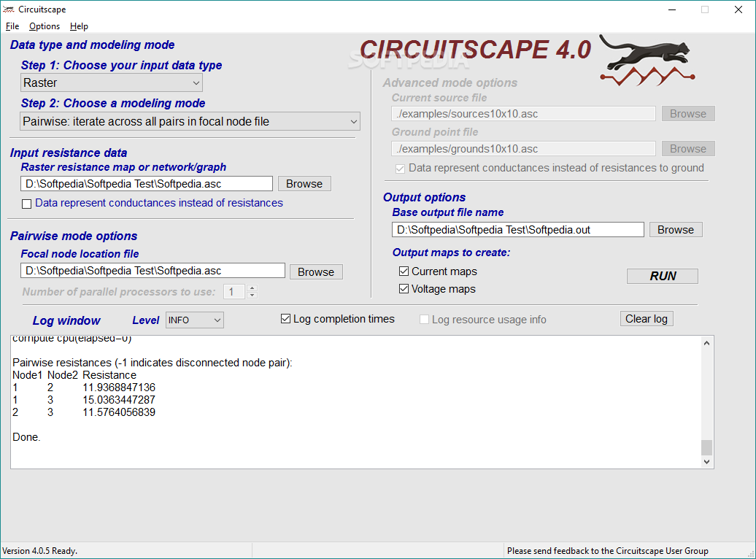This screenshot has height=559, width=756.
Task: Browse for the raster resistance map file
Action: pos(304,184)
